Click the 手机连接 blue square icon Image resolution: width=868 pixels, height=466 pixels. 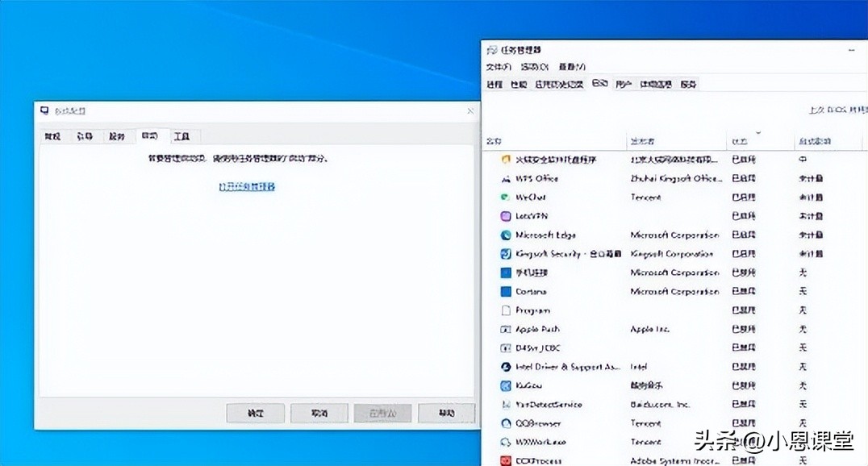506,273
